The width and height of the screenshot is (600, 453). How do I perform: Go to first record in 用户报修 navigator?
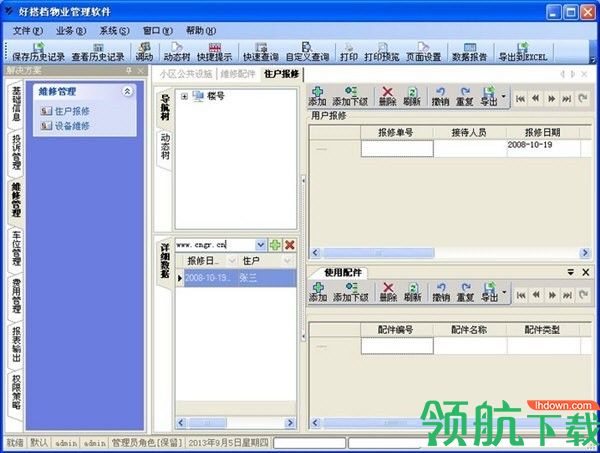click(520, 99)
